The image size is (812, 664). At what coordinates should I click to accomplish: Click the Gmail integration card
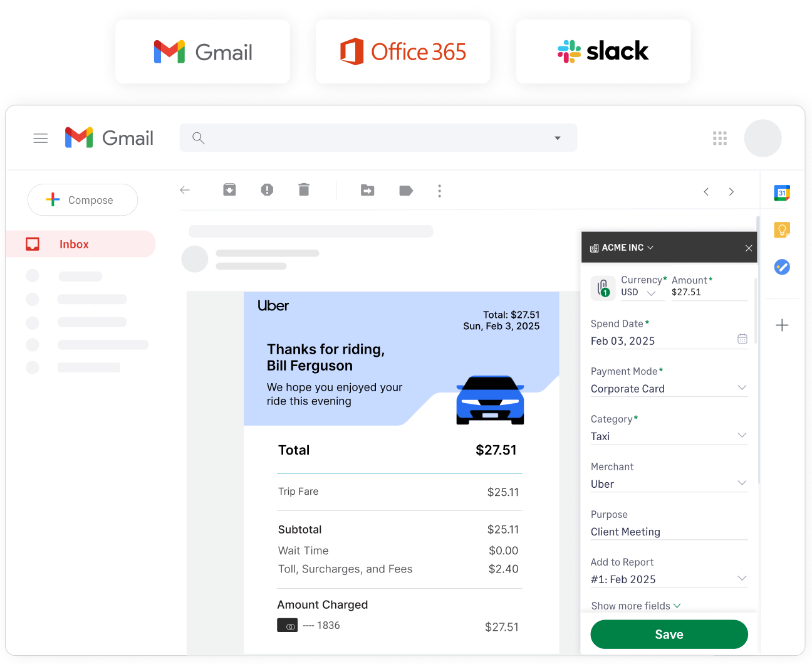coord(202,51)
